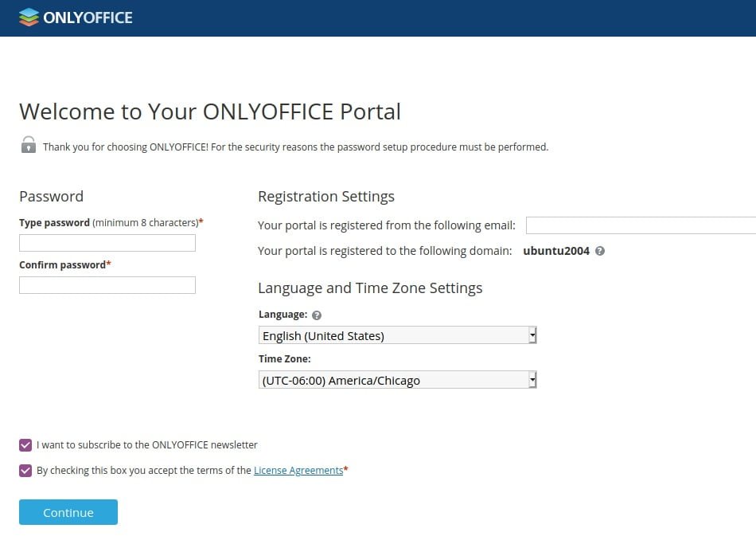Viewport: 756px width, 540px height.
Task: Open the help tooltip next to ubuntu2004 domain
Action: (600, 251)
